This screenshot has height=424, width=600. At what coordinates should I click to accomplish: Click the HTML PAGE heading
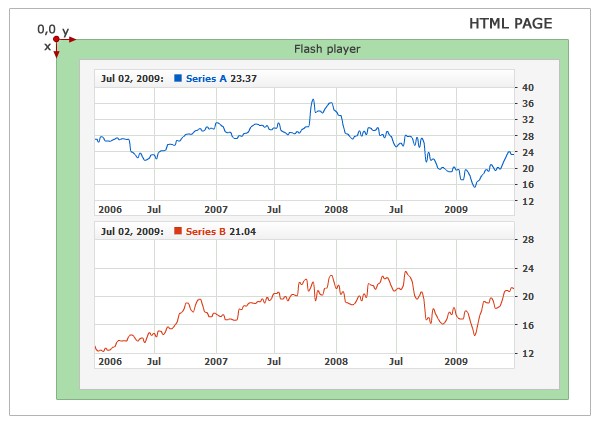click(x=510, y=23)
